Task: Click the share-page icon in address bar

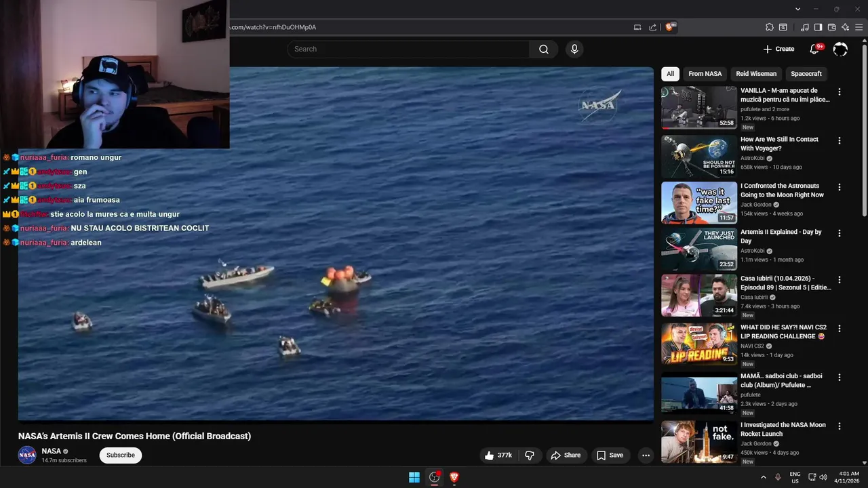Action: click(652, 27)
